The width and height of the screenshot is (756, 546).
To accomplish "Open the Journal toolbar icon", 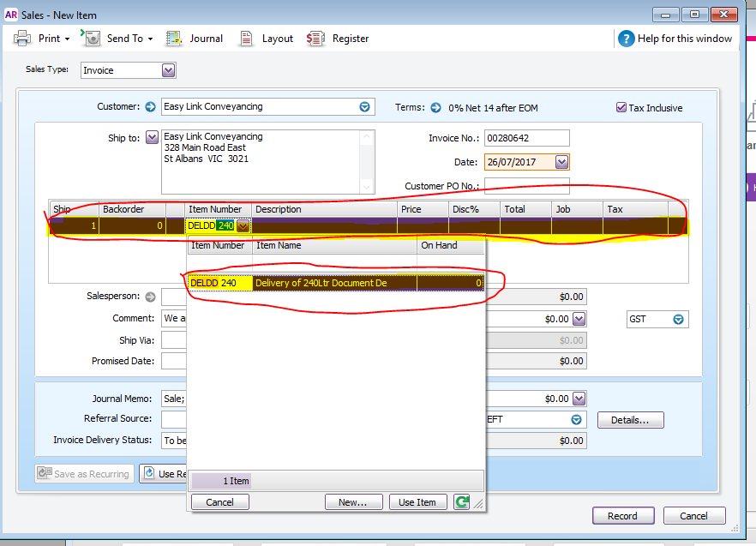I will (173, 38).
